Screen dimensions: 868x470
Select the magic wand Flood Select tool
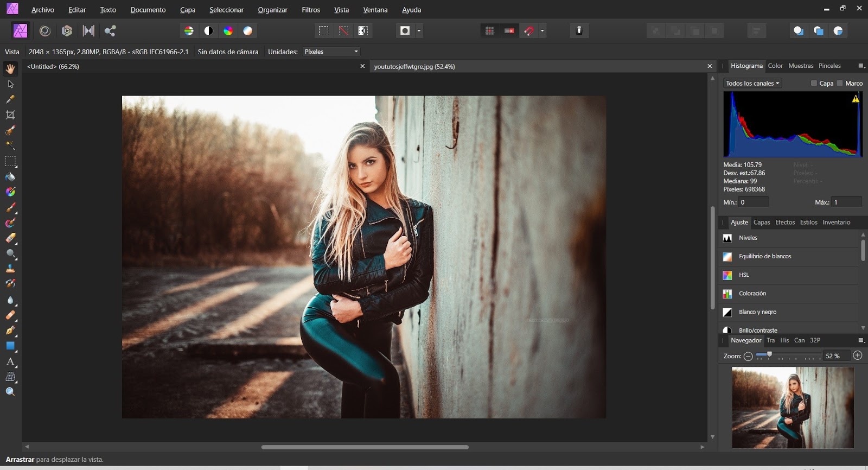[x=10, y=145]
